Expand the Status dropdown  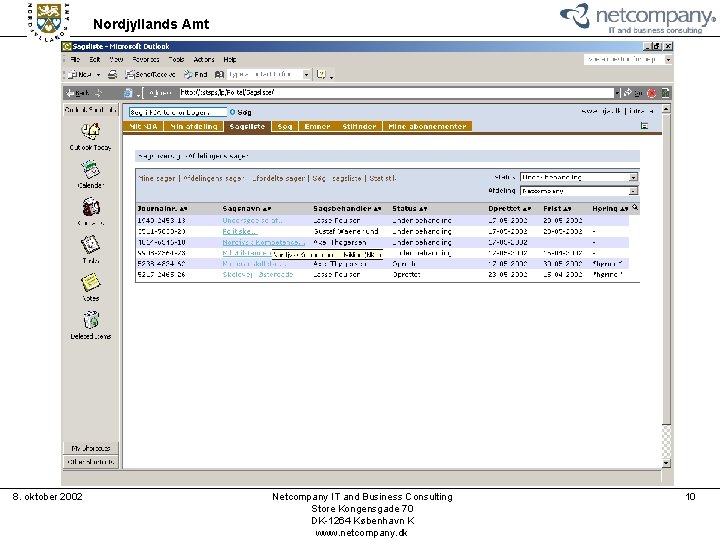tap(633, 177)
